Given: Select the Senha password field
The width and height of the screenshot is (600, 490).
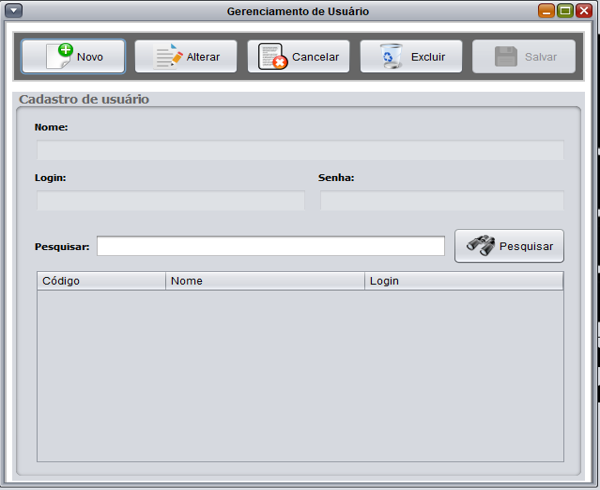Looking at the screenshot, I should click(441, 201).
